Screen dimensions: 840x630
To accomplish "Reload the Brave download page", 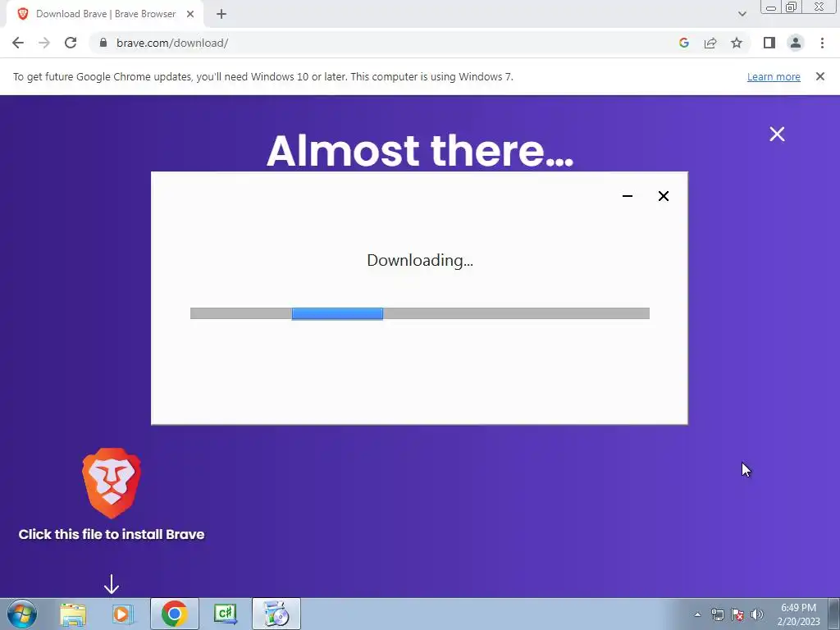I will 71,43.
